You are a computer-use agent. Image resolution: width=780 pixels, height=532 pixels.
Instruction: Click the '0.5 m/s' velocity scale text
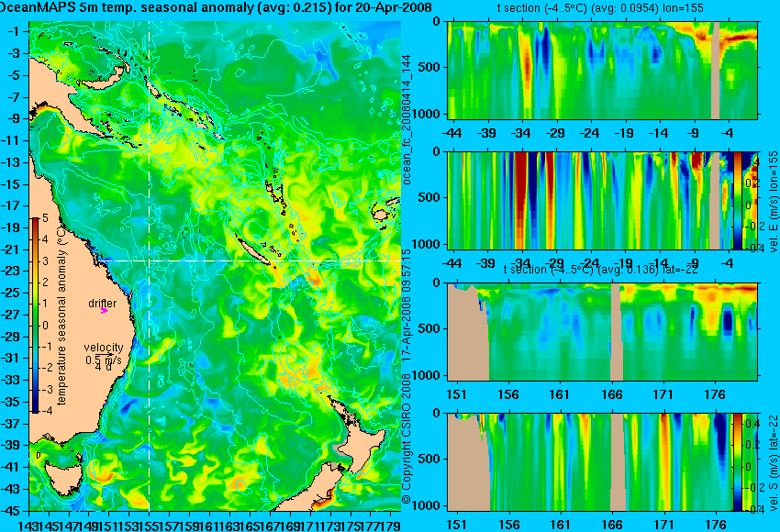[x=103, y=359]
